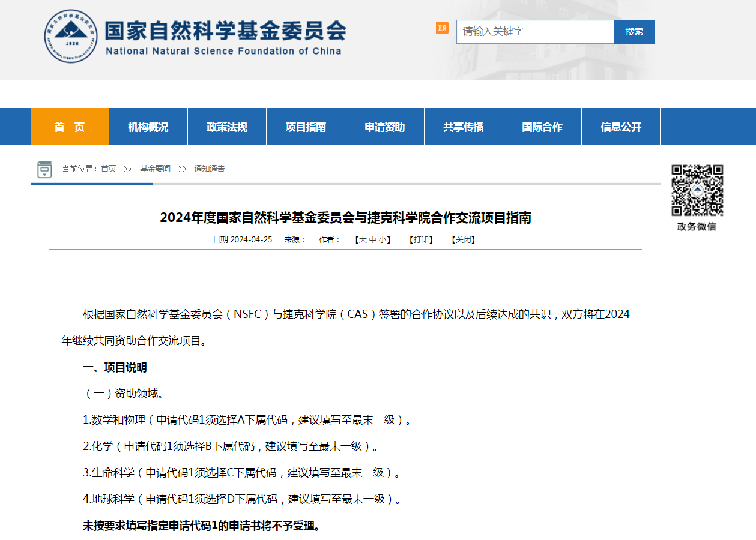This screenshot has height=540, width=756.
Task: Set font size to 大 (large)
Action: (362, 240)
